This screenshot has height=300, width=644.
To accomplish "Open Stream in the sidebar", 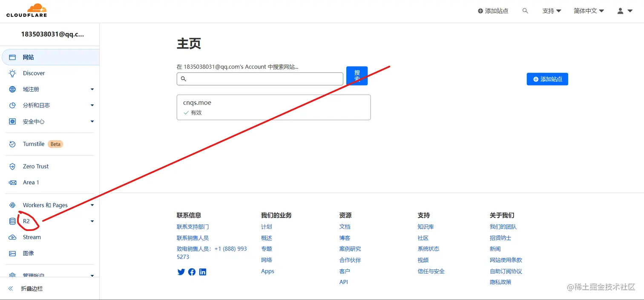I will click(32, 237).
